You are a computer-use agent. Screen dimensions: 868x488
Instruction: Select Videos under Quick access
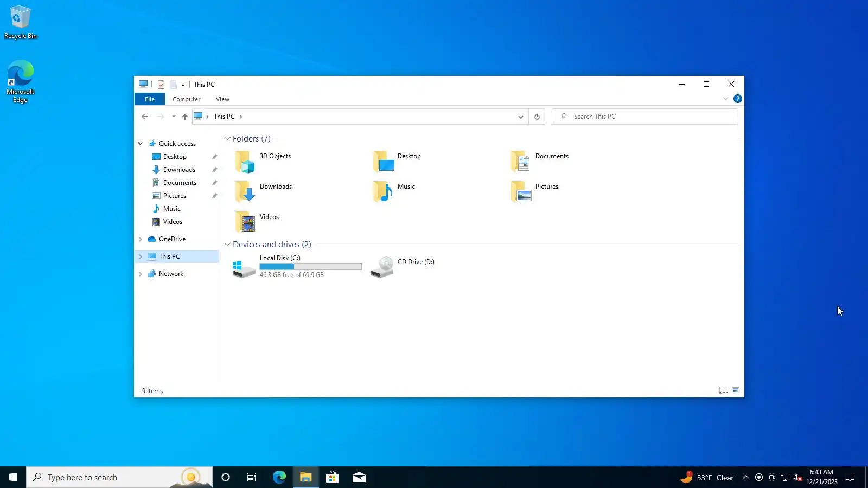(173, 222)
